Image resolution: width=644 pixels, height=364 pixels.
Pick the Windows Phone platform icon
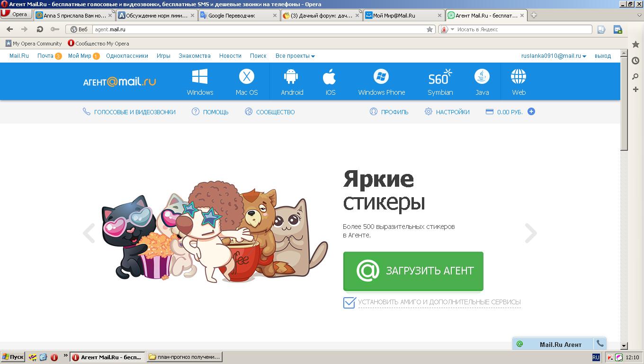click(381, 77)
